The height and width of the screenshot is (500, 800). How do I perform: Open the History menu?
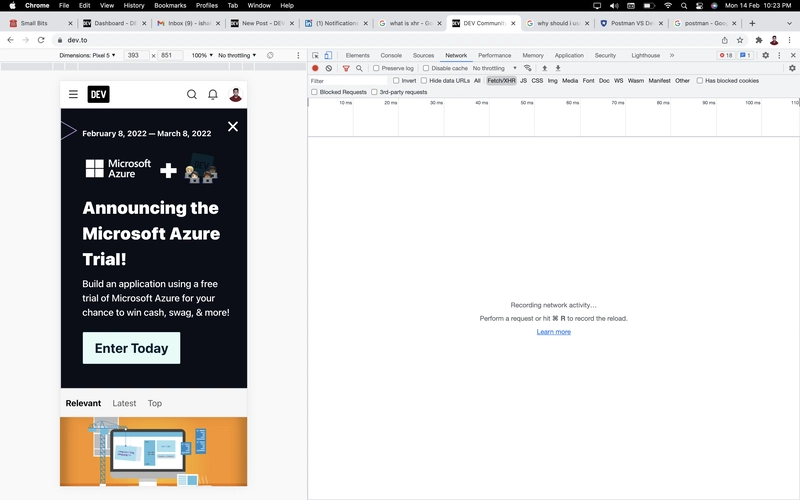(134, 6)
